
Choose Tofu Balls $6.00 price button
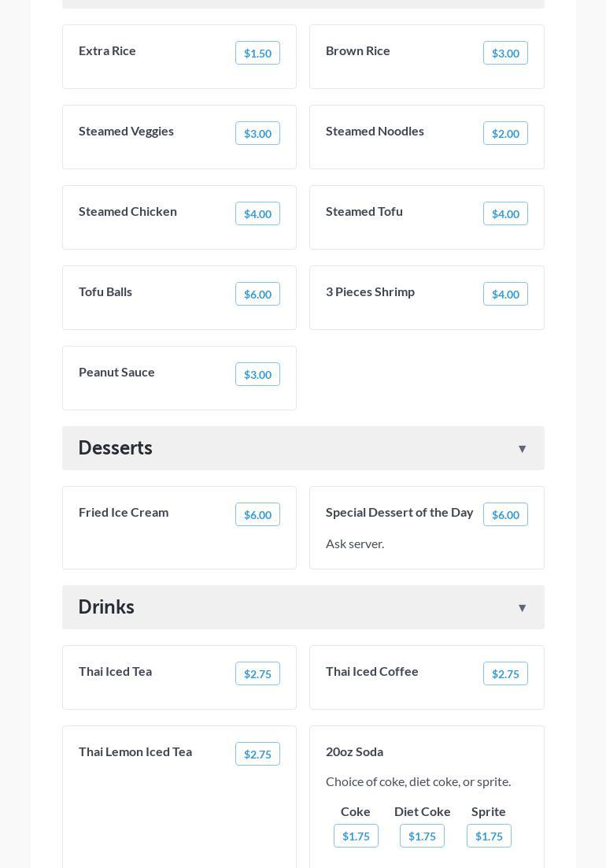pos(257,295)
